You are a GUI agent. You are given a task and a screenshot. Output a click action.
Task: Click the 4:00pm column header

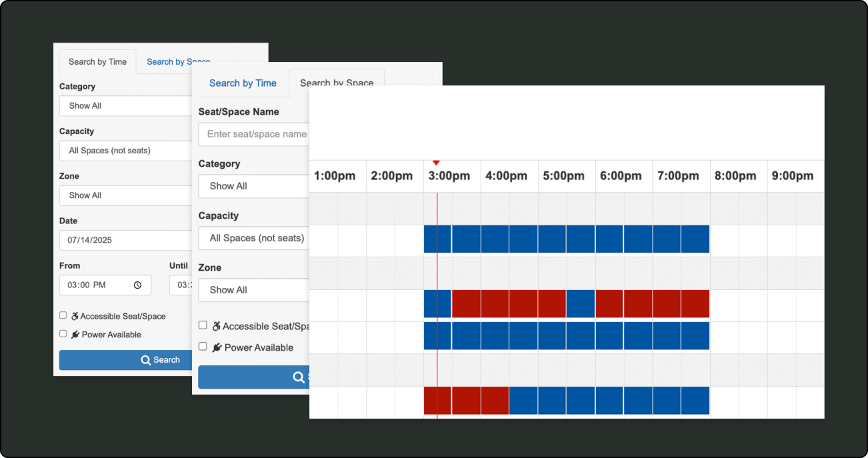(509, 176)
